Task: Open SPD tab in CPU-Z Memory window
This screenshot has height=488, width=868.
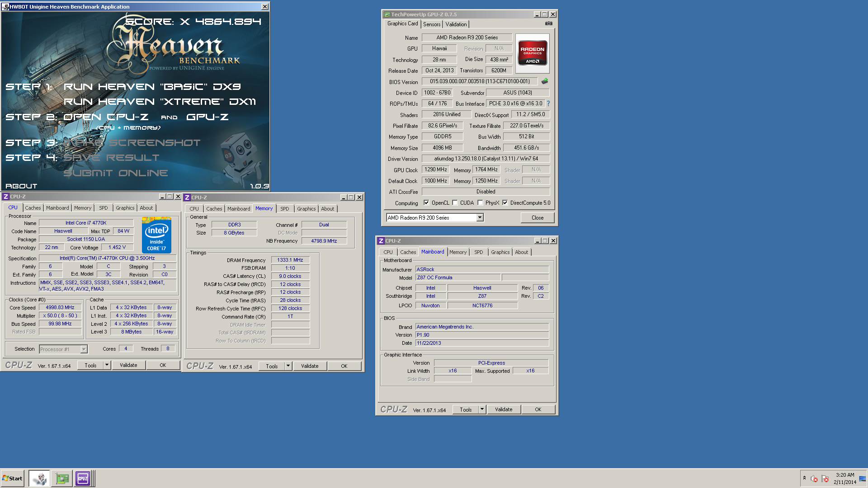Action: pos(284,209)
